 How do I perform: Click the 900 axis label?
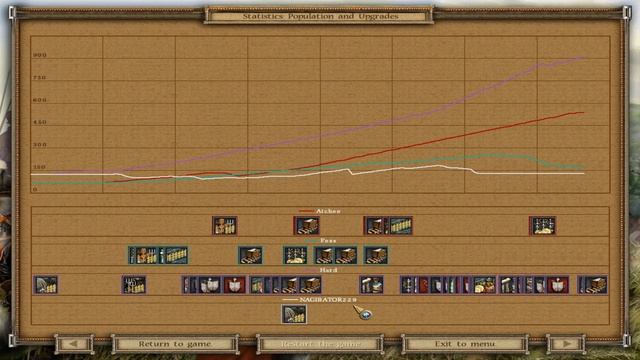[40, 55]
